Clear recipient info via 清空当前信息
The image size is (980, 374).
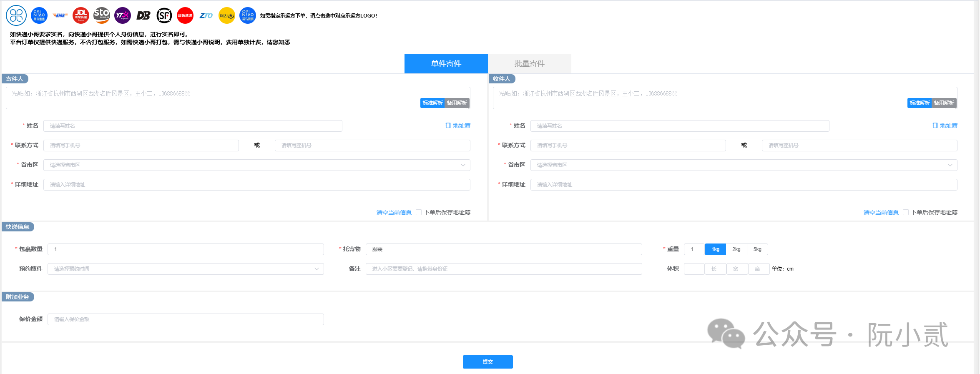881,213
